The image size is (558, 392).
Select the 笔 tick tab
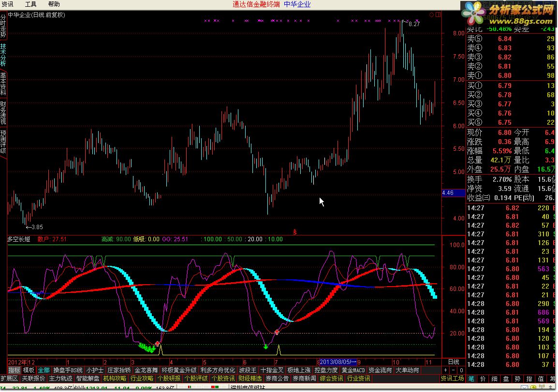pyautogui.click(x=471, y=379)
